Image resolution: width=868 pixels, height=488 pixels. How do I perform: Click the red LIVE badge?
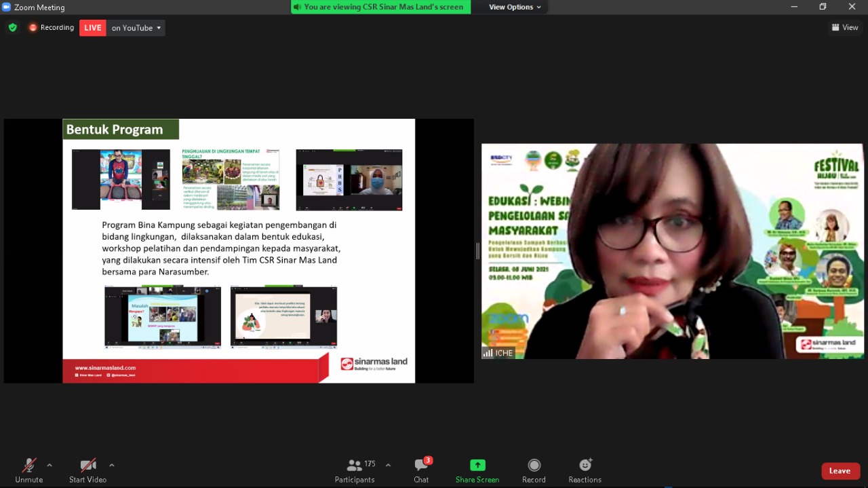[x=93, y=28]
